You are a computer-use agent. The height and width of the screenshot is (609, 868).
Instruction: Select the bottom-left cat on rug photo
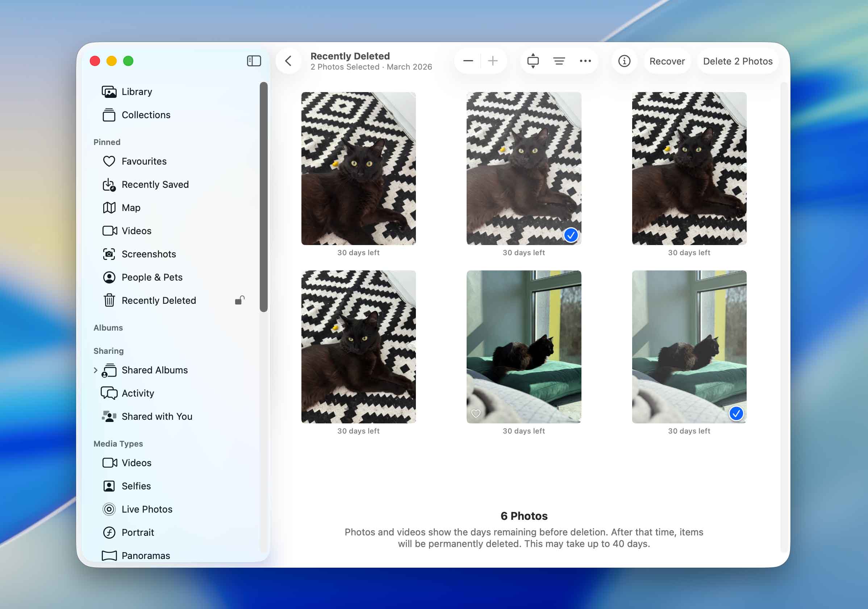(x=358, y=347)
